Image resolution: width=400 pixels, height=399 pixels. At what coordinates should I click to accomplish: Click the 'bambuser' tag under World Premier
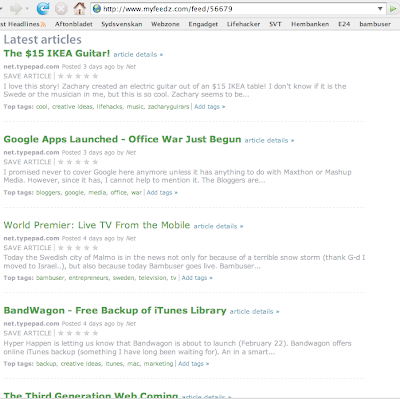point(50,278)
